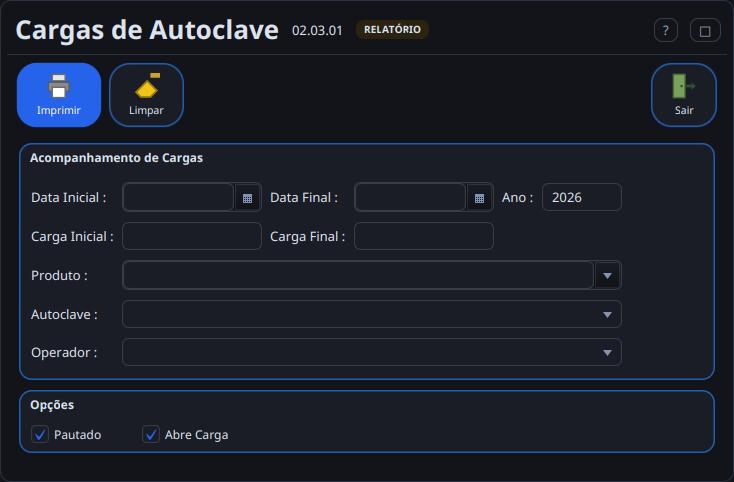Click the Imprimir printer button

click(59, 95)
